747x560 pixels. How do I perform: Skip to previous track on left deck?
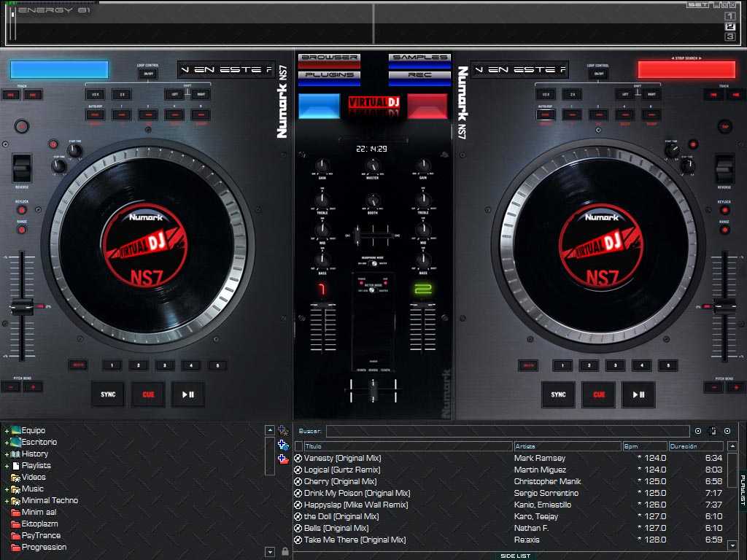point(10,94)
